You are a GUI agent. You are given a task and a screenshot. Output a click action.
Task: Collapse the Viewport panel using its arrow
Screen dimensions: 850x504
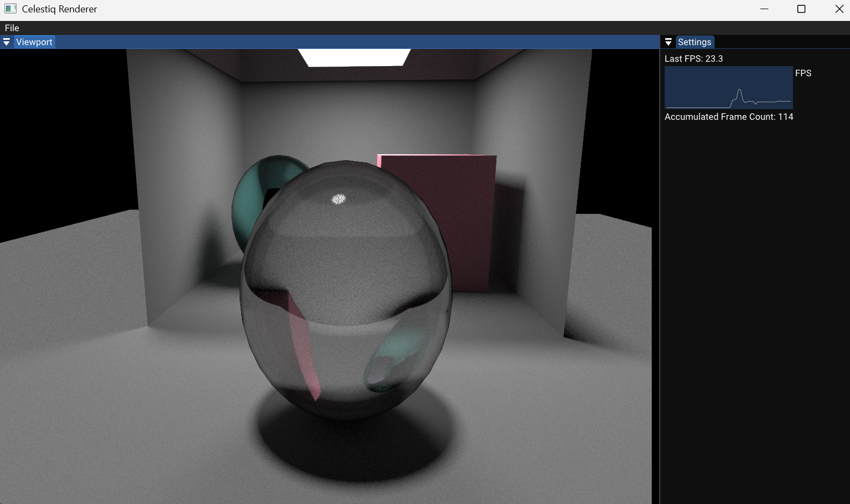(x=6, y=42)
